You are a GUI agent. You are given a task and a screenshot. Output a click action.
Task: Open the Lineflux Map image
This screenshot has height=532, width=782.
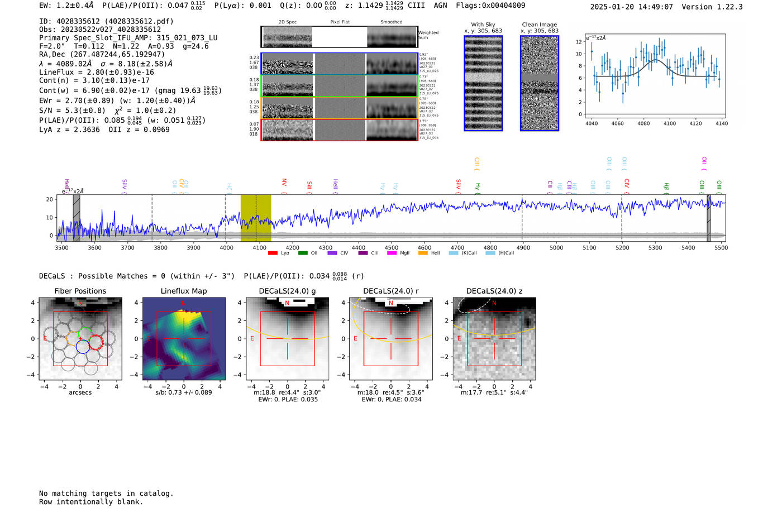pyautogui.click(x=184, y=339)
